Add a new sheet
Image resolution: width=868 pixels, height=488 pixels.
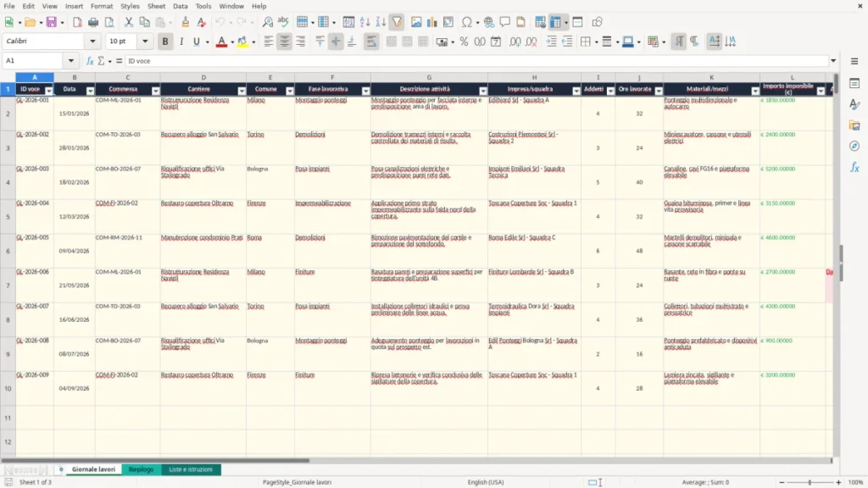point(61,469)
